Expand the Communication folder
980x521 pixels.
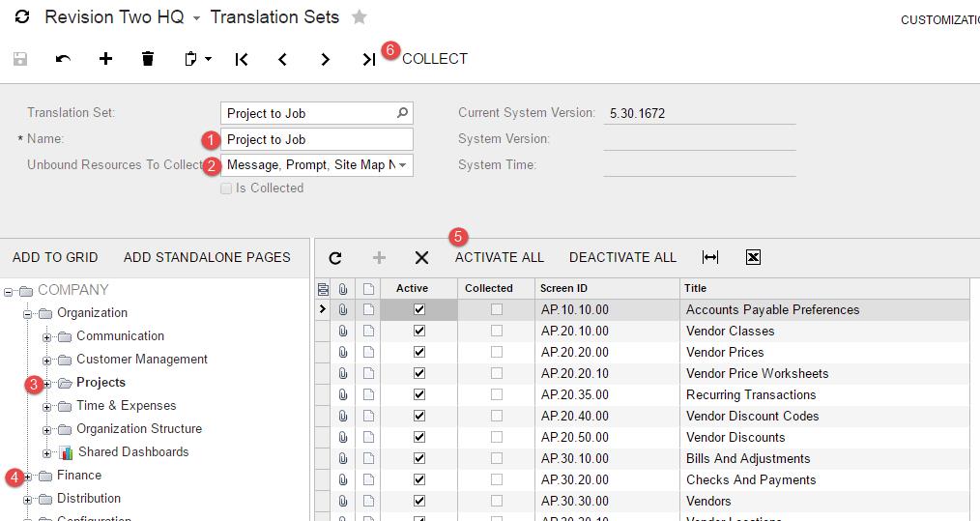[x=47, y=337]
